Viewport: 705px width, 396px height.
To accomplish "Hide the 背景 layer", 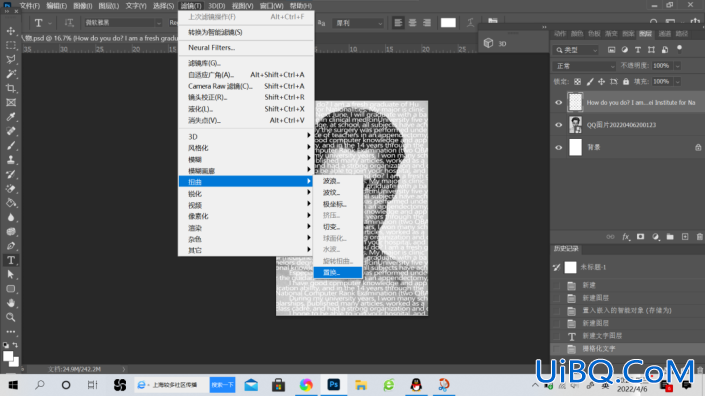I will click(x=558, y=147).
